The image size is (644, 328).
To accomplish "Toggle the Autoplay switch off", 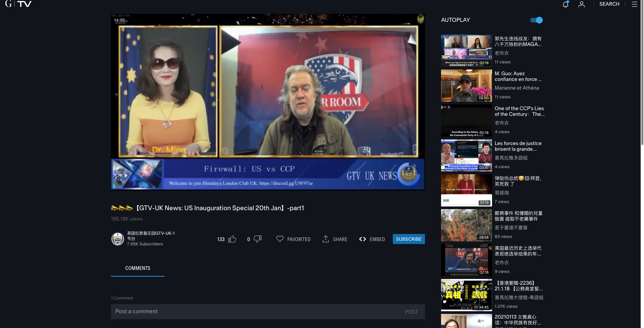I will [536, 20].
